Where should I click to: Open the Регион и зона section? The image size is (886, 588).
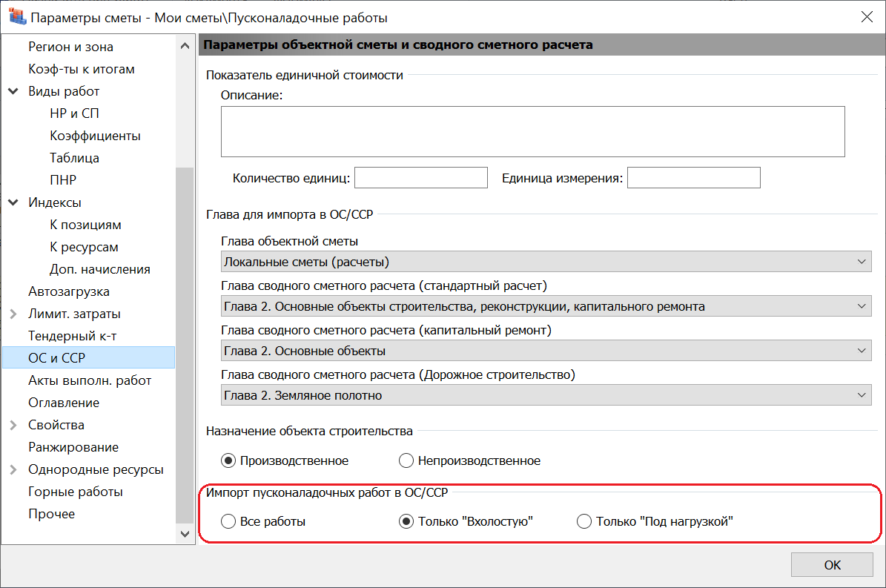pos(70,47)
